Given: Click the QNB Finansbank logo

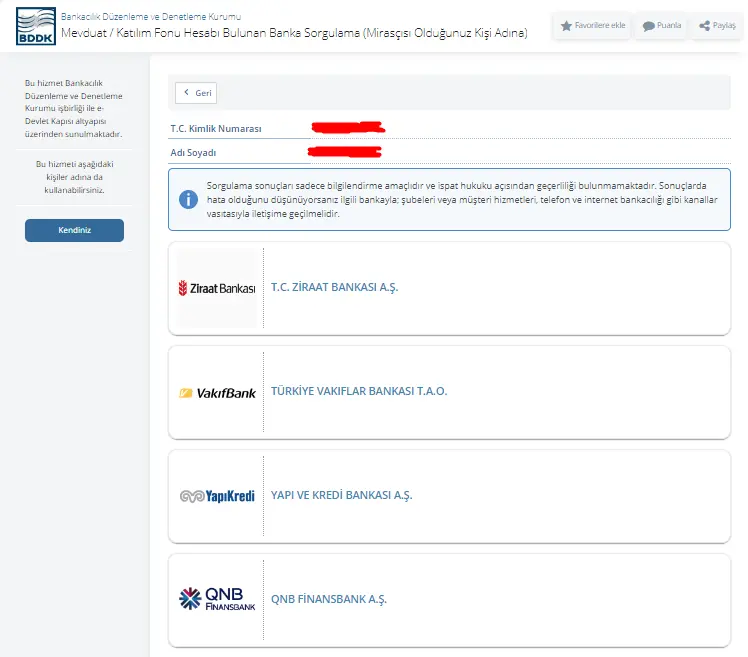Looking at the screenshot, I should click(x=217, y=599).
